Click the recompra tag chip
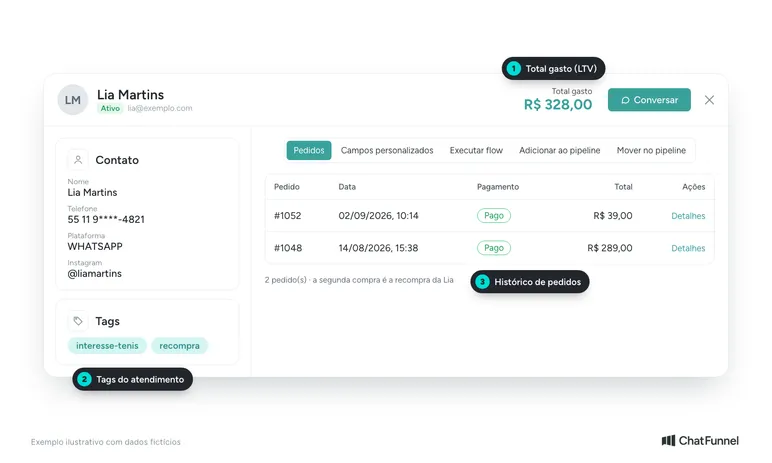This screenshot has height=463, width=772. (179, 346)
